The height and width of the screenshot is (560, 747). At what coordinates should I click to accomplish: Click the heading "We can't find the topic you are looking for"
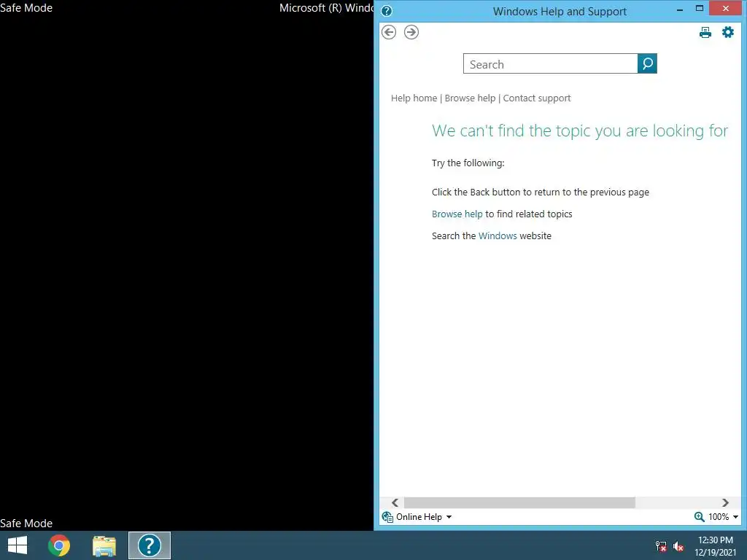coord(580,131)
